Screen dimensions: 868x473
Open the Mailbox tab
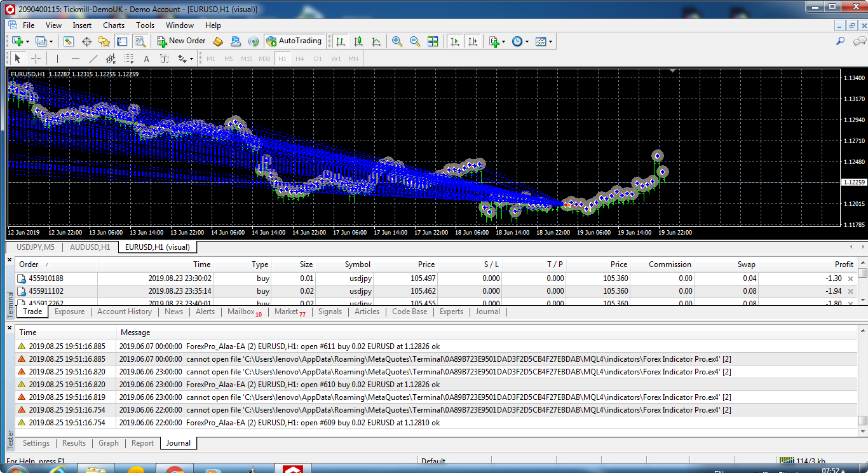pyautogui.click(x=245, y=312)
